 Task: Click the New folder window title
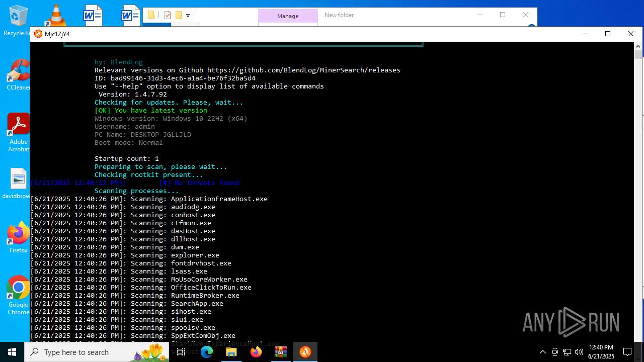coord(339,15)
